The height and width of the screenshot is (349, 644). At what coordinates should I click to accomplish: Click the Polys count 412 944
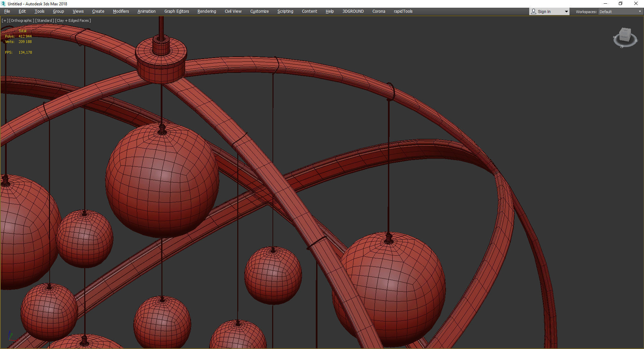[x=25, y=36]
